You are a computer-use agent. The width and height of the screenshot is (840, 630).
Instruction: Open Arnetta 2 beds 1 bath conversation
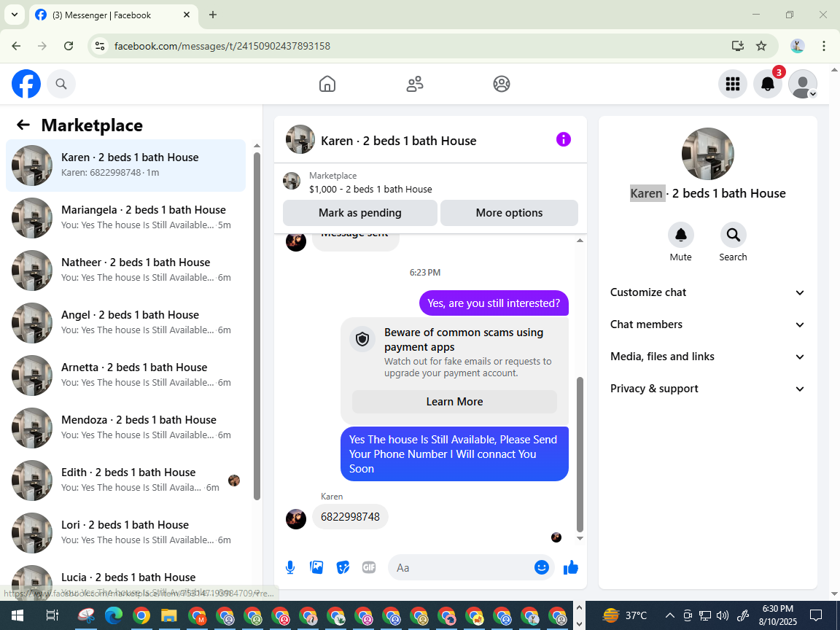coord(126,376)
